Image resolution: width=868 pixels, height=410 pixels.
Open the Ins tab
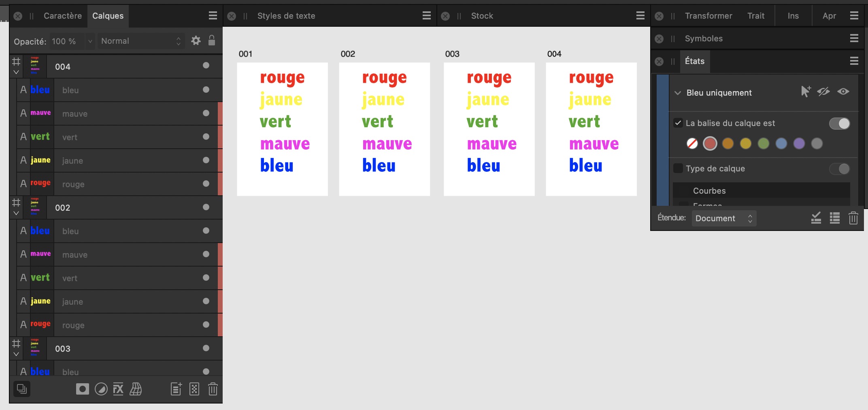click(x=793, y=16)
